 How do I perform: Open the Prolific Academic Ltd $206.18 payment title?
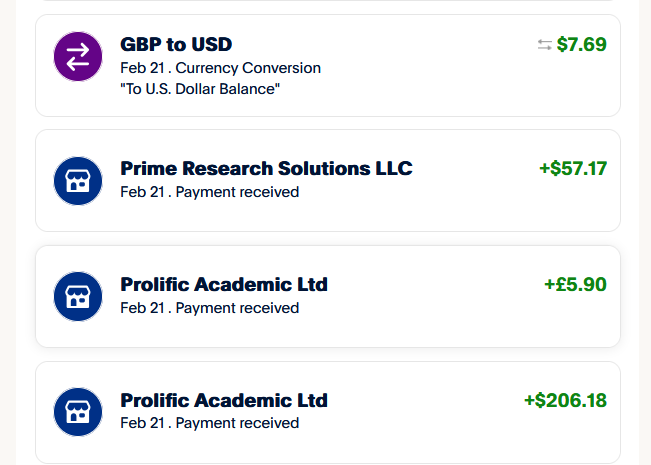point(223,401)
